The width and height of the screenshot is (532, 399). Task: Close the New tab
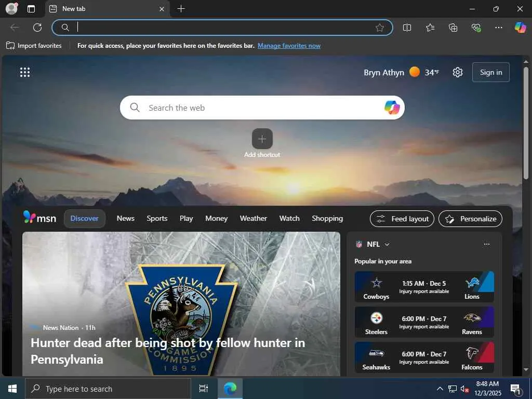[162, 9]
